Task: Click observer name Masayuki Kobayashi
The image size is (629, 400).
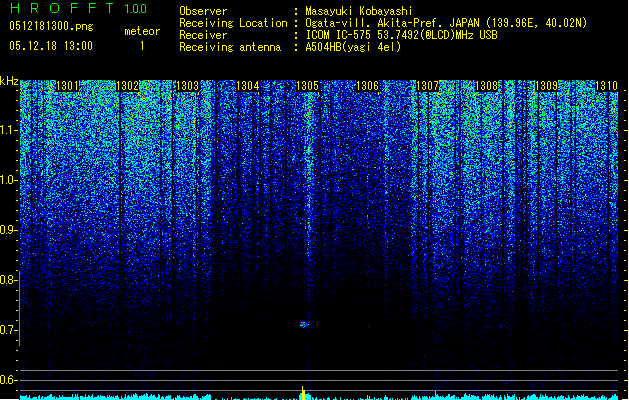Action: [x=359, y=11]
